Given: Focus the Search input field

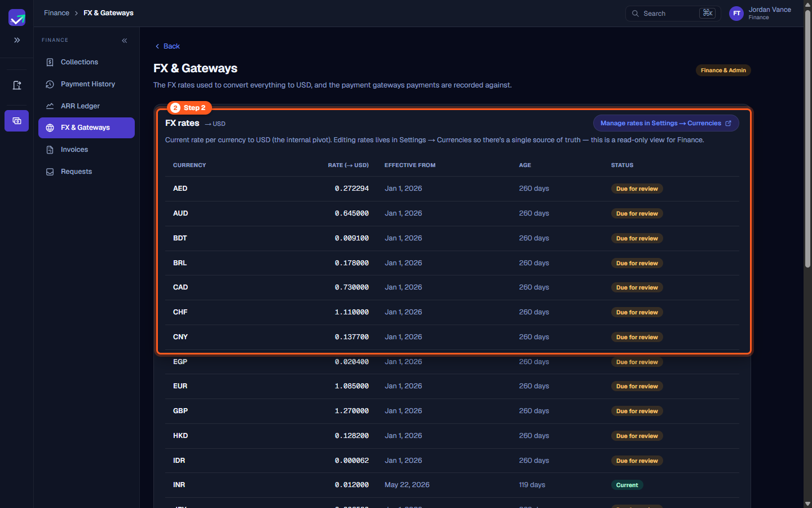Looking at the screenshot, I should pyautogui.click(x=673, y=14).
